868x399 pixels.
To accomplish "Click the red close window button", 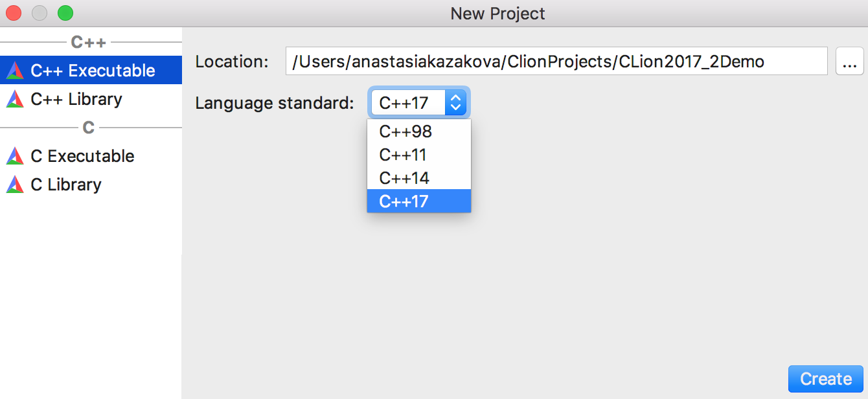I will click(14, 13).
